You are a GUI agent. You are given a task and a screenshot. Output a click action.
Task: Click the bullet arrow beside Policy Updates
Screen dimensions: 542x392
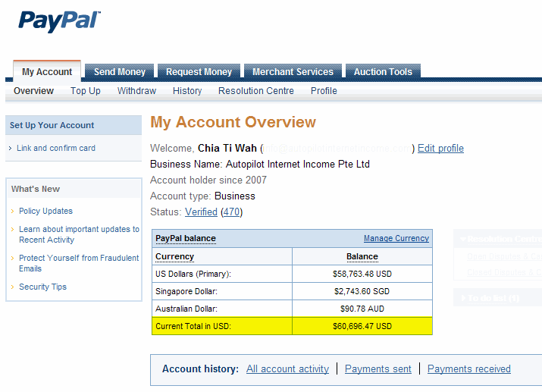coord(12,212)
